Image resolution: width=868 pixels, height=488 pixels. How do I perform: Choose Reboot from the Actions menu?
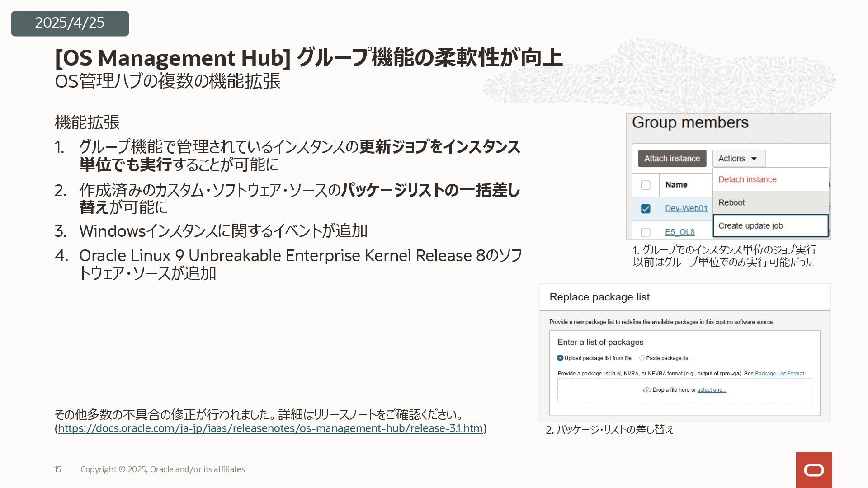731,202
